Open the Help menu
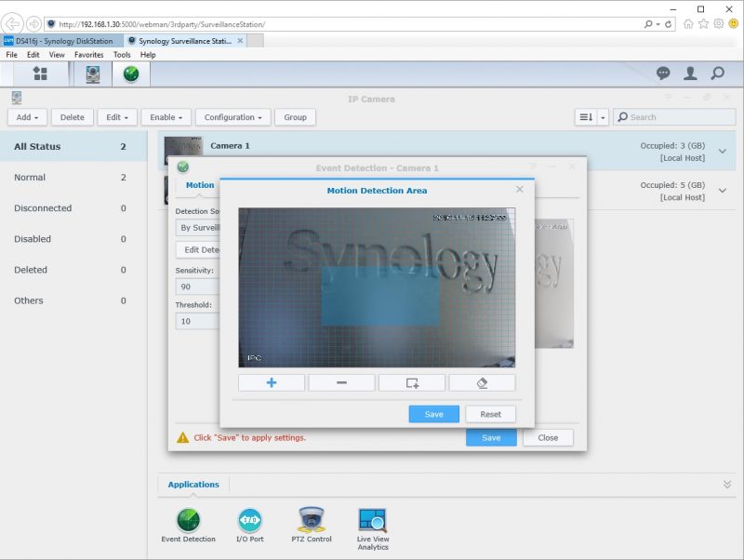Viewport: 744px width, 560px height. (148, 55)
